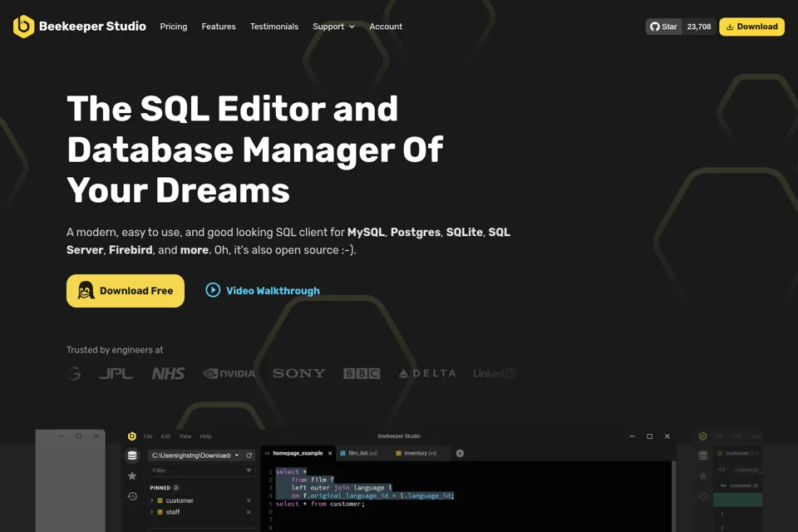Screen dimensions: 798x532
Task: Click the SONY logo
Action: click(299, 374)
